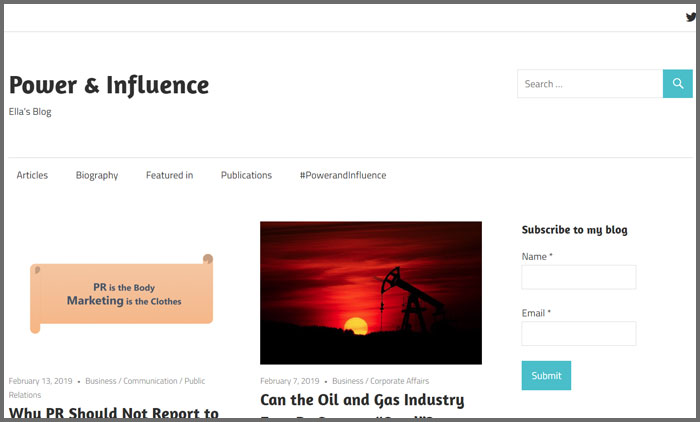700x422 pixels.
Task: Click the search magnifier button
Action: 678,84
